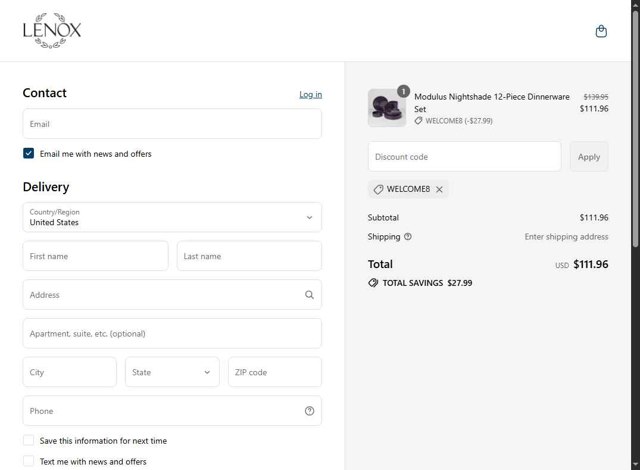Screen dimensions: 640x470
Task: Click the Modulus Nightshade dinnerware thumbnail
Action: (x=387, y=108)
